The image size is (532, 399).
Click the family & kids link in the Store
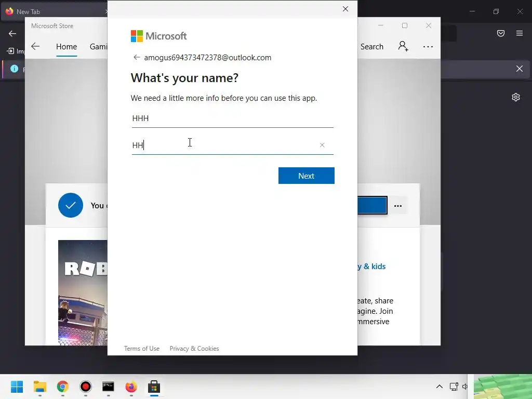(371, 267)
